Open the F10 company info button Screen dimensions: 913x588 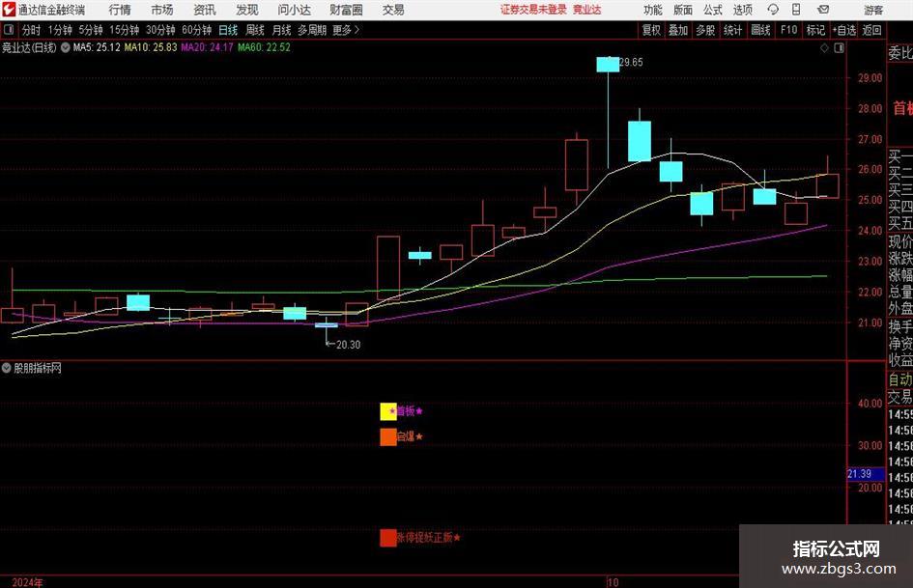click(x=788, y=30)
